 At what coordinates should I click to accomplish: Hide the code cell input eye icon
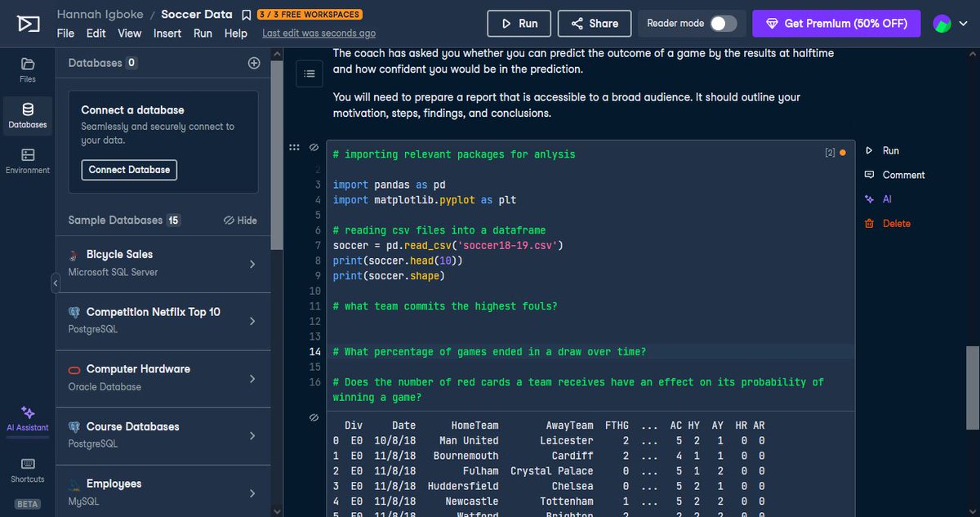pos(314,148)
